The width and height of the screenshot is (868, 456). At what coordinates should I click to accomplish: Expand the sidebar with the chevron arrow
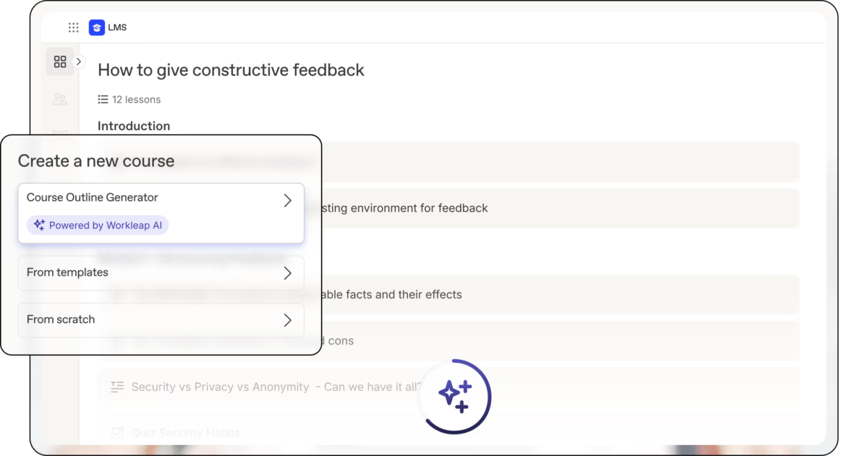(x=79, y=62)
